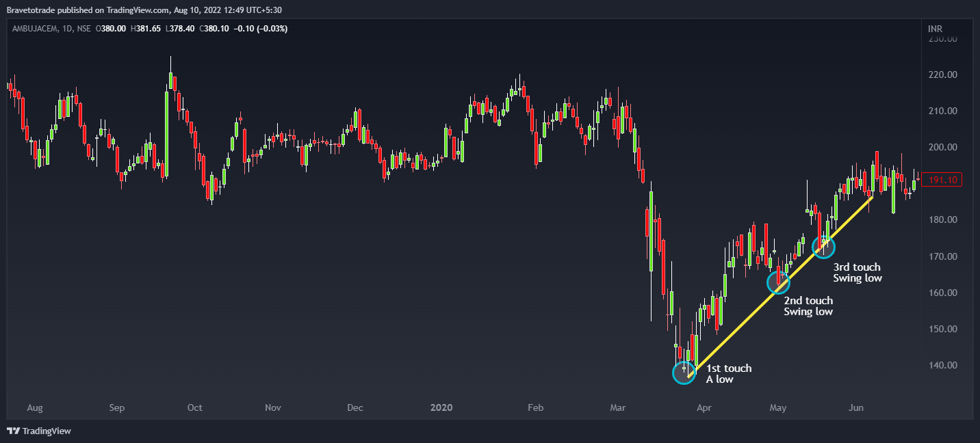
Task: Click the 2020 year label on the time axis
Action: pos(441,408)
